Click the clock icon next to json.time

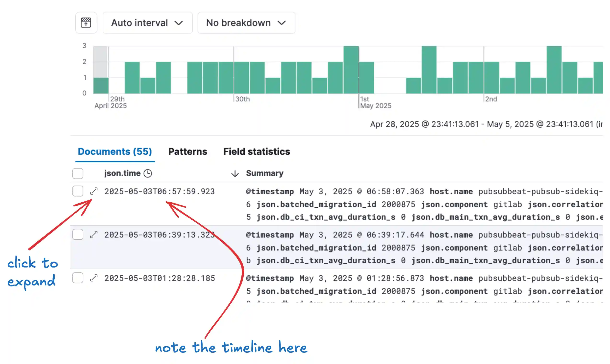click(148, 173)
